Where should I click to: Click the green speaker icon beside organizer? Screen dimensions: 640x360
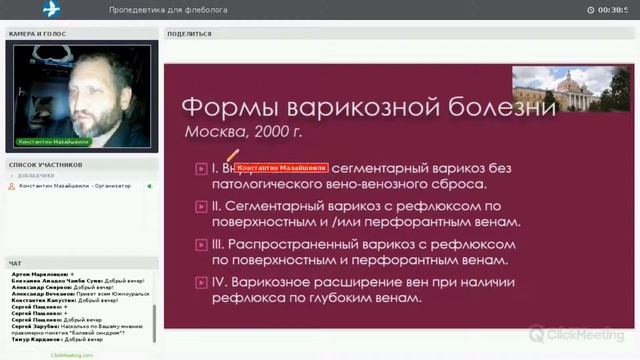[149, 186]
